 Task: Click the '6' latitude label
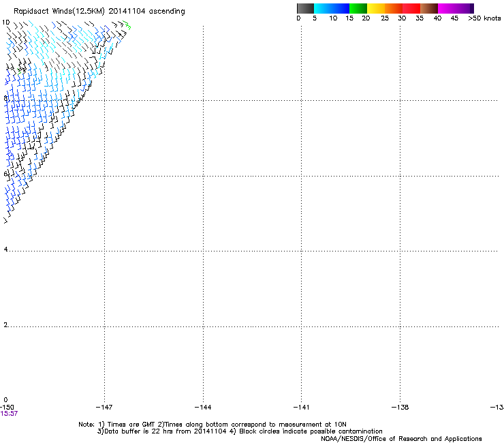(x=5, y=174)
